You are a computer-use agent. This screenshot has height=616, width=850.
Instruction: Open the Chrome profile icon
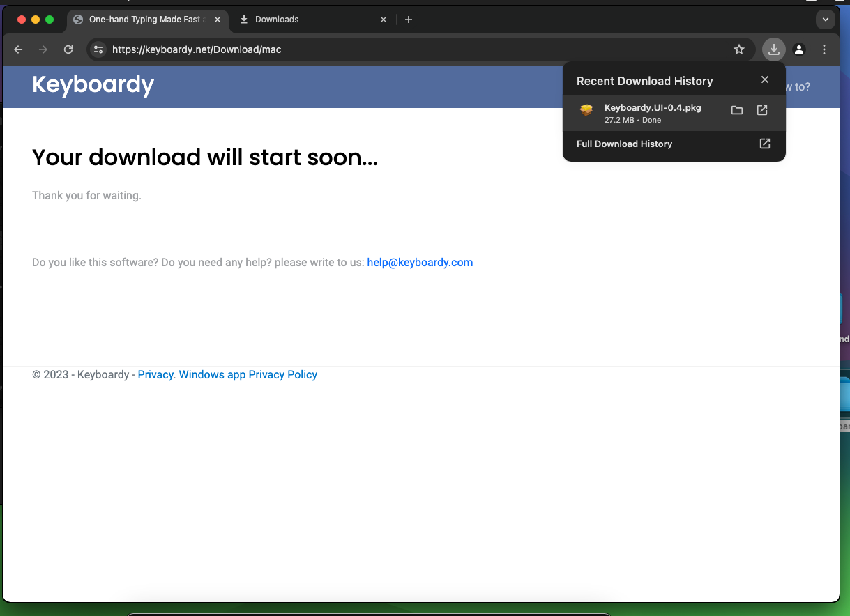[799, 49]
